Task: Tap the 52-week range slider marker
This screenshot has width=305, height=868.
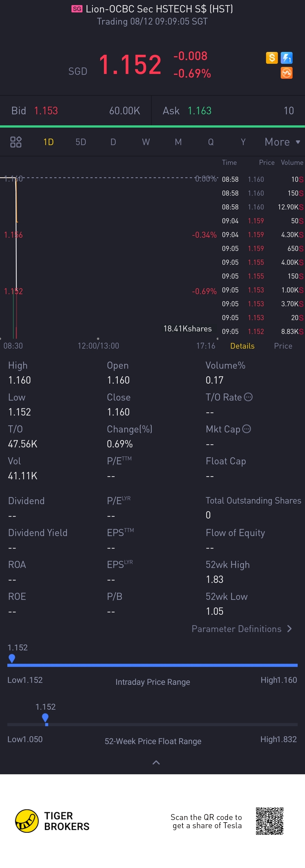Action: 45,718
